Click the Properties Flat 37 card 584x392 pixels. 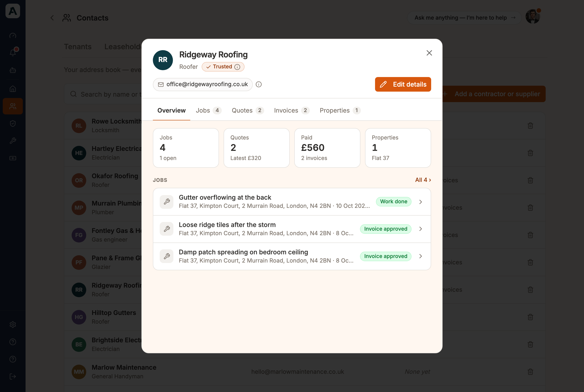coord(398,148)
